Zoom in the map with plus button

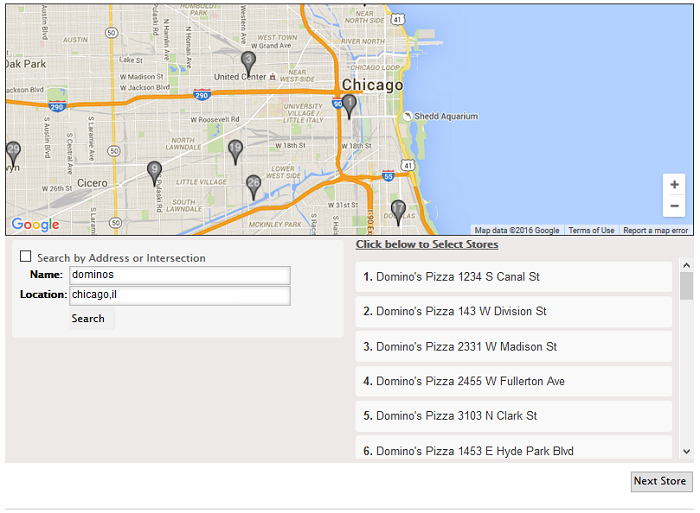674,184
